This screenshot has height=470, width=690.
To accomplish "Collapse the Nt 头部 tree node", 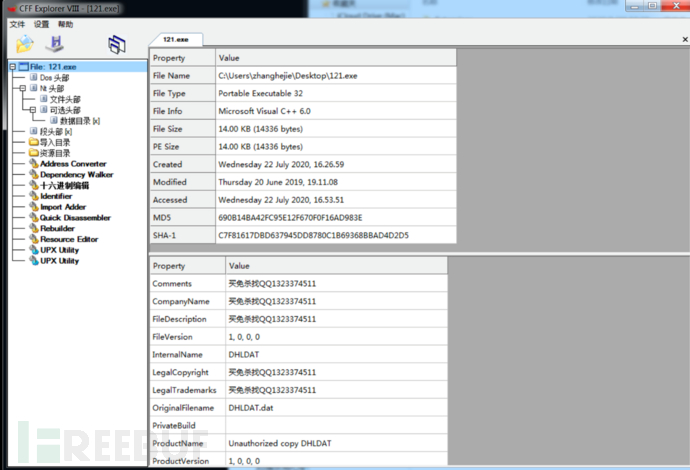I will coord(22,88).
